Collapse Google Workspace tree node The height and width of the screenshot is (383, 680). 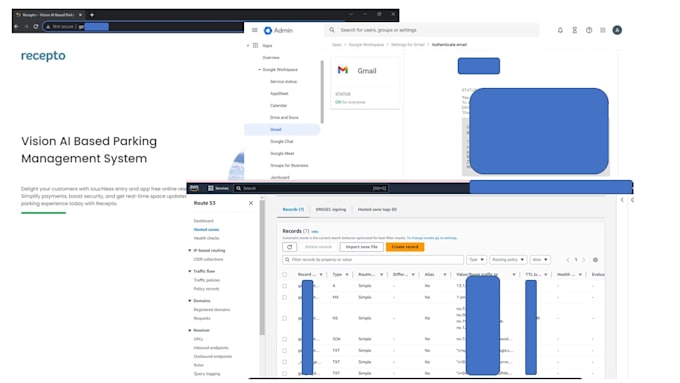point(259,69)
